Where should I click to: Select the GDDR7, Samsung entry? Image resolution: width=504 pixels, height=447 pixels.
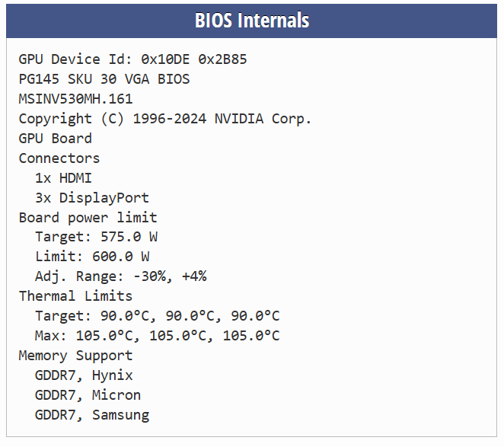92,415
